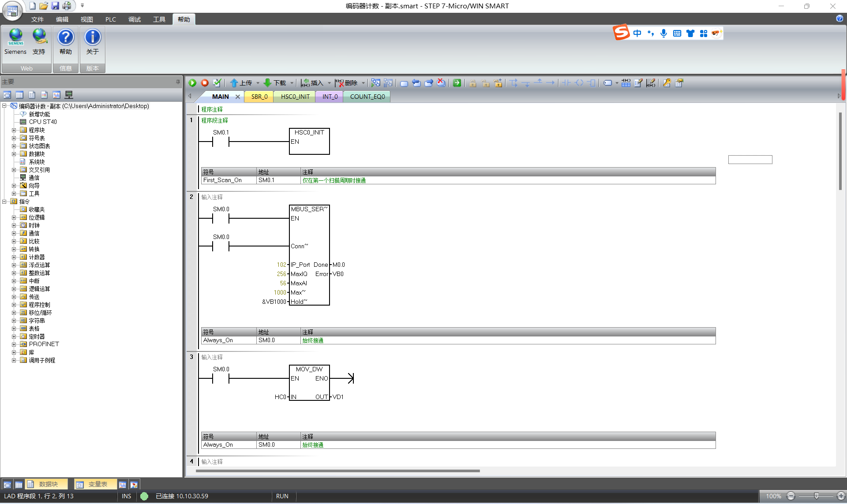847x504 pixels.
Task: Click the zoom slider in status bar
Action: coord(816,496)
